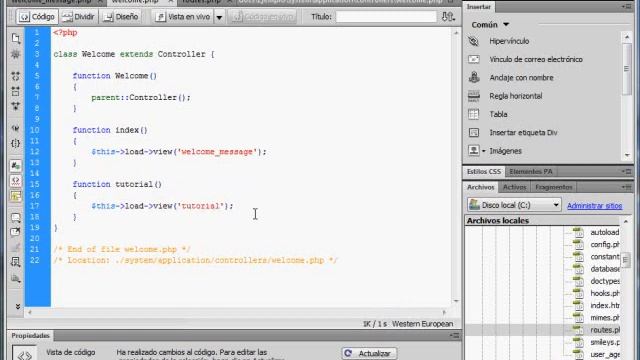Toggle syntax error alerts icon
Image resolution: width=640 pixels, height=360 pixels.
[x=16, y=196]
